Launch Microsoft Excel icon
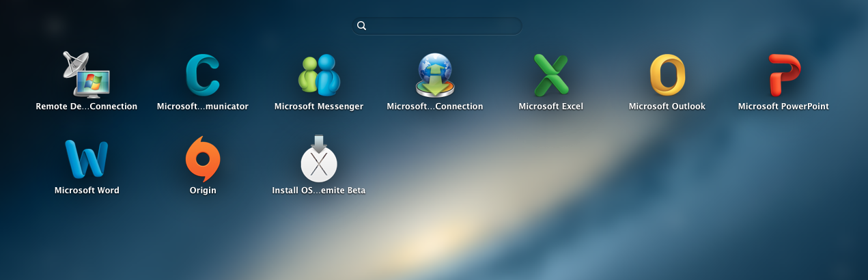Image resolution: width=868 pixels, height=280 pixels. click(x=551, y=74)
